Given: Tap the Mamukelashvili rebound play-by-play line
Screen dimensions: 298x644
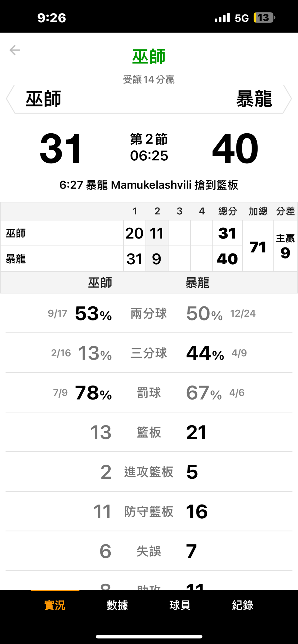Looking at the screenshot, I should (x=149, y=185).
